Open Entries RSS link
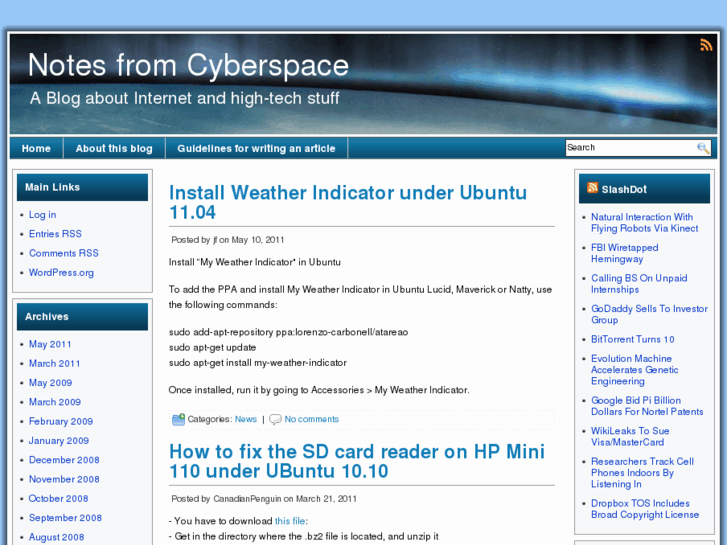The height and width of the screenshot is (545, 727). point(55,234)
